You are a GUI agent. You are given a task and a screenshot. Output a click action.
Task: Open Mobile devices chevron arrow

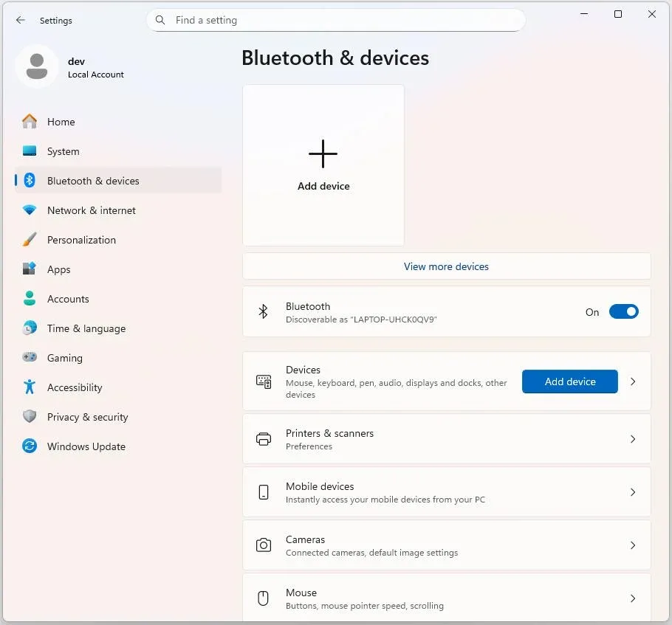coord(633,492)
